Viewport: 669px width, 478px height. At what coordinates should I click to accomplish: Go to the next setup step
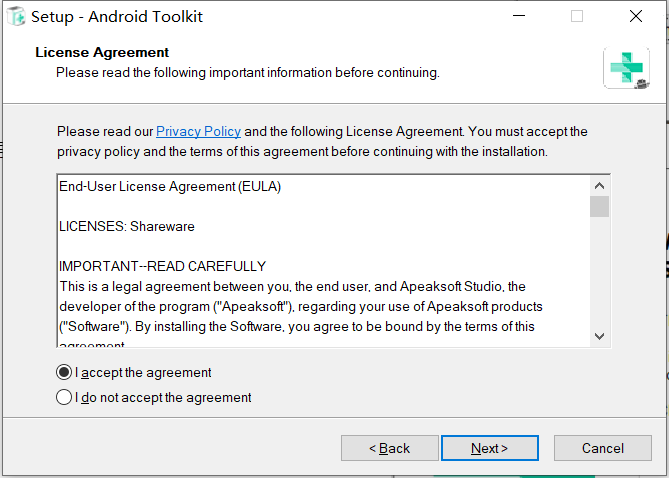490,448
